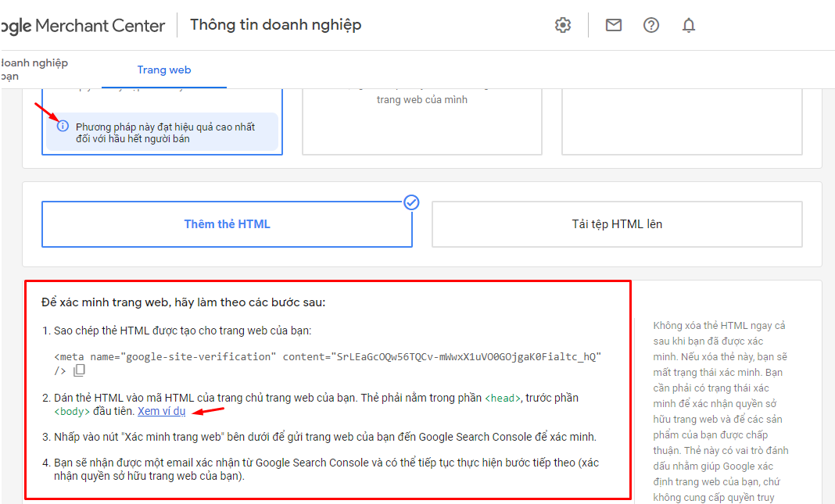Viewport: 835px width, 504px height.
Task: Click the blue info icon on recommended method
Action: (63, 125)
